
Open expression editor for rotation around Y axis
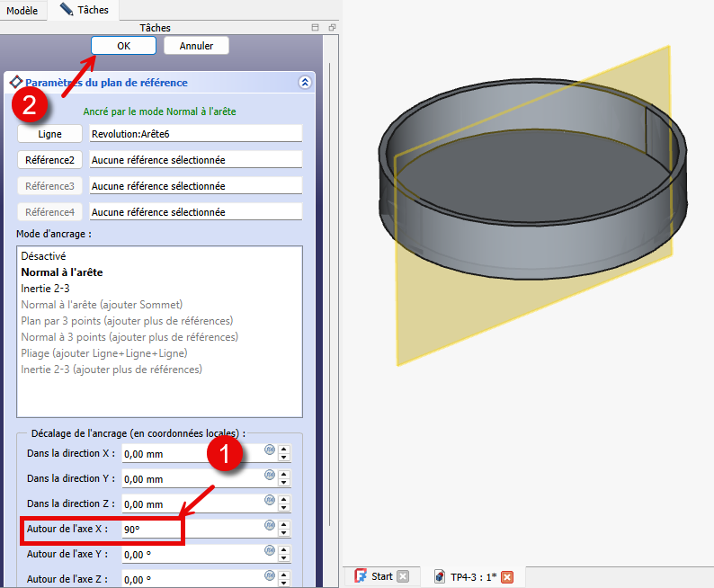point(269,551)
